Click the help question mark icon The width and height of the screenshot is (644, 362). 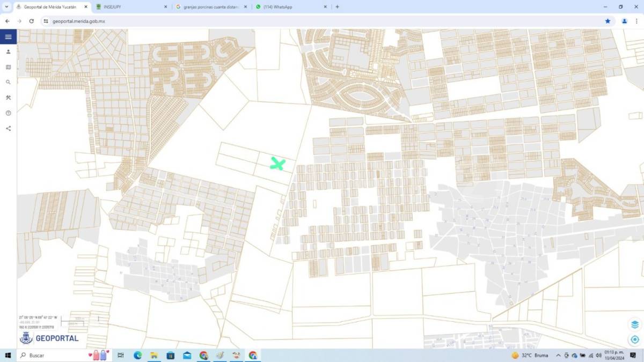pos(8,113)
